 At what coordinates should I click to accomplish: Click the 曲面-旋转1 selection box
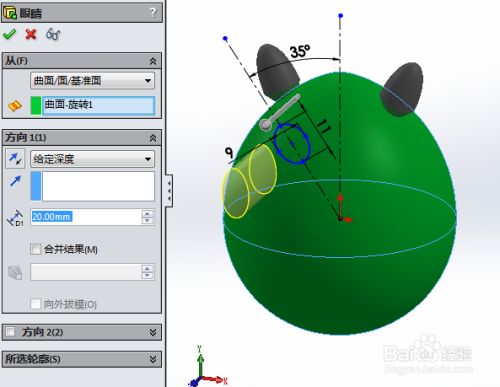99,105
